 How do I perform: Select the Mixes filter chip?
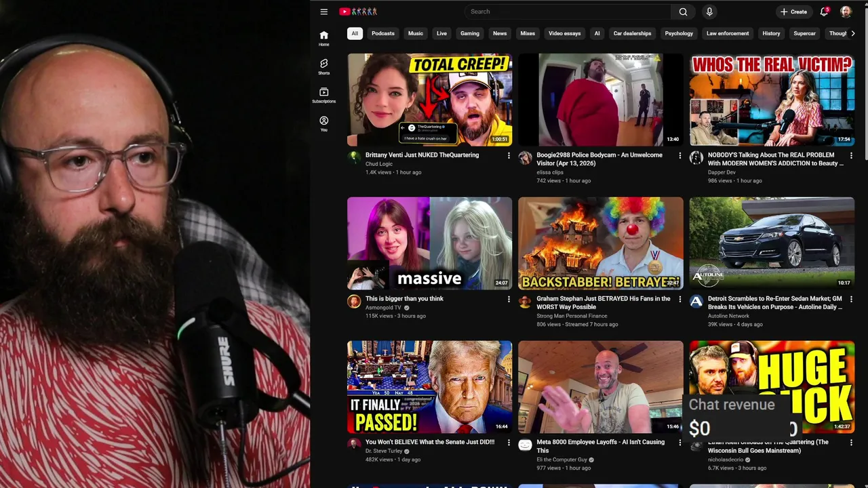528,33
